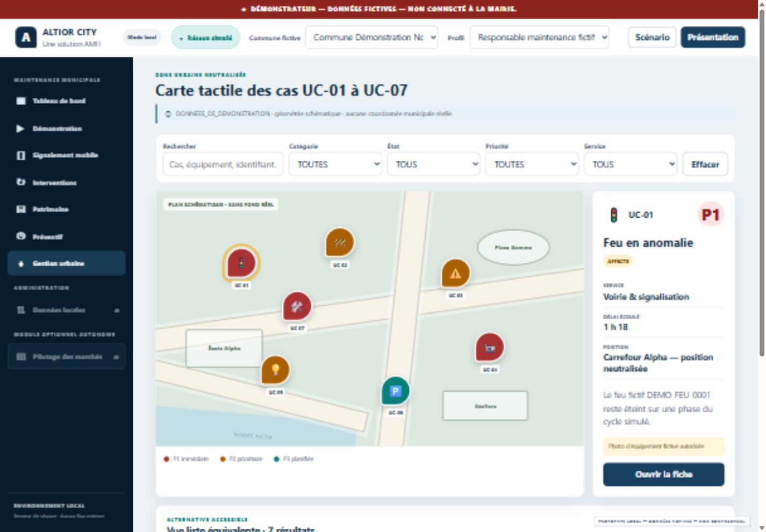Go to the Préventif section
Image resolution: width=766 pixels, height=532 pixels.
pyautogui.click(x=67, y=236)
